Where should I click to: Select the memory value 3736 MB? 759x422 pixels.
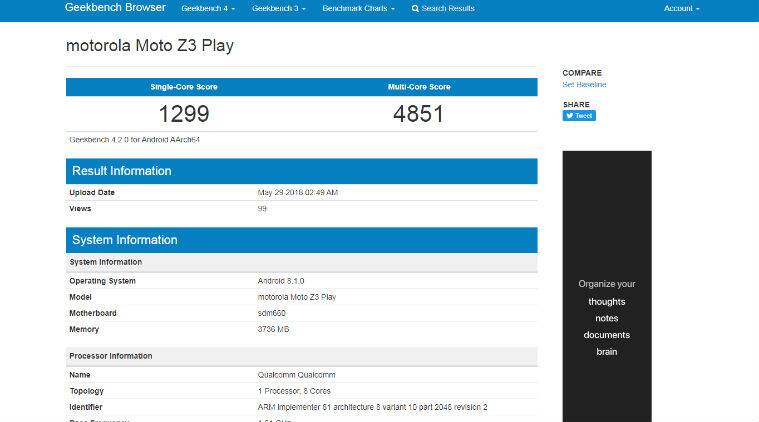pos(273,329)
